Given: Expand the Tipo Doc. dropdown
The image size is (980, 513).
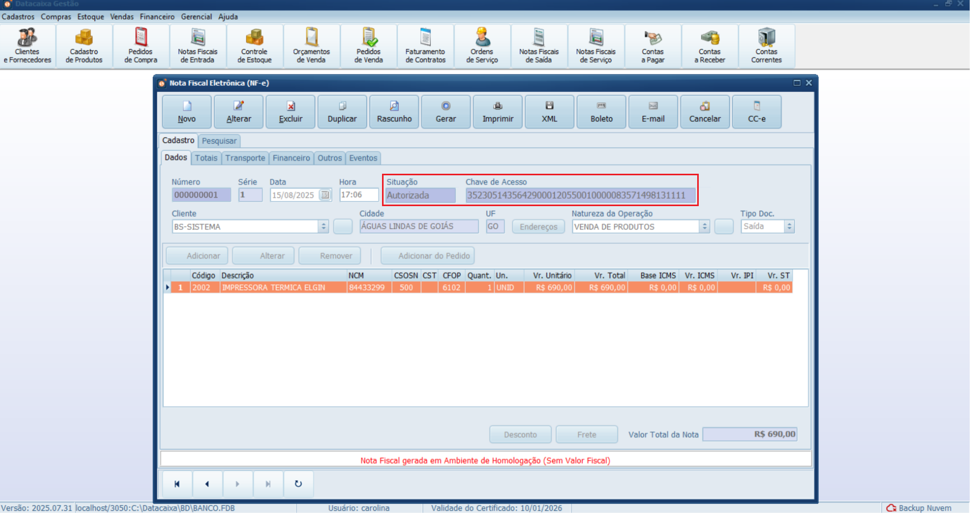Looking at the screenshot, I should pos(789,227).
